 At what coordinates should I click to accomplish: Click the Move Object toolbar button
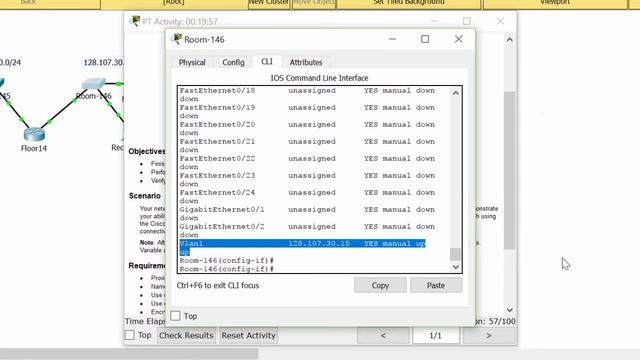[313, 3]
